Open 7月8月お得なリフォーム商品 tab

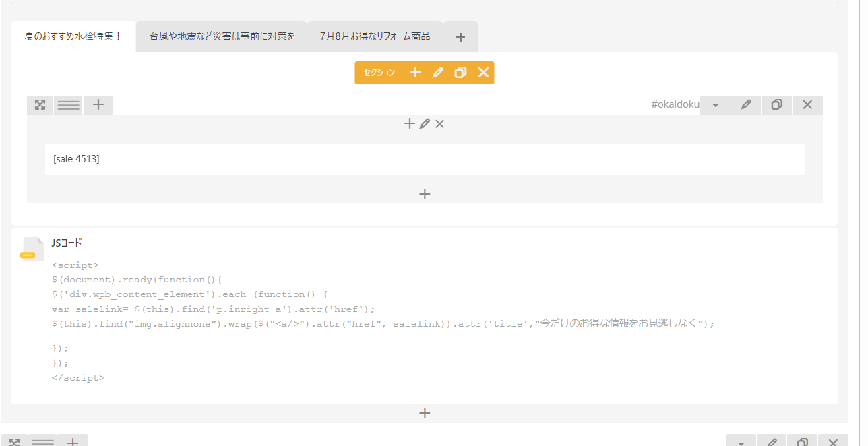click(x=375, y=36)
